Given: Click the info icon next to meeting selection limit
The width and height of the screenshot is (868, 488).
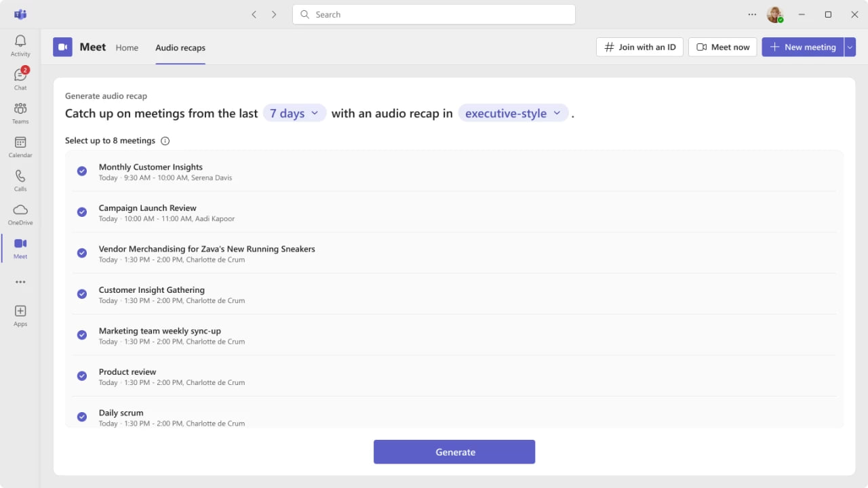Looking at the screenshot, I should [x=165, y=141].
